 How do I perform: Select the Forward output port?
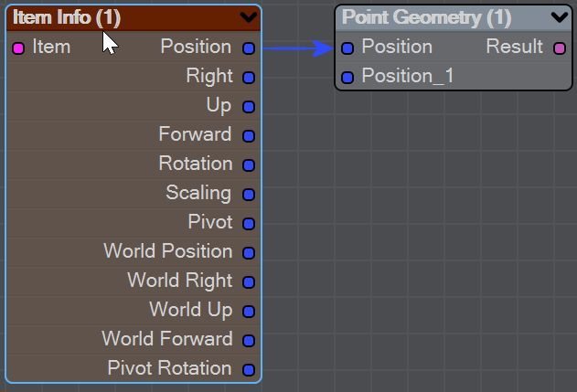(249, 136)
